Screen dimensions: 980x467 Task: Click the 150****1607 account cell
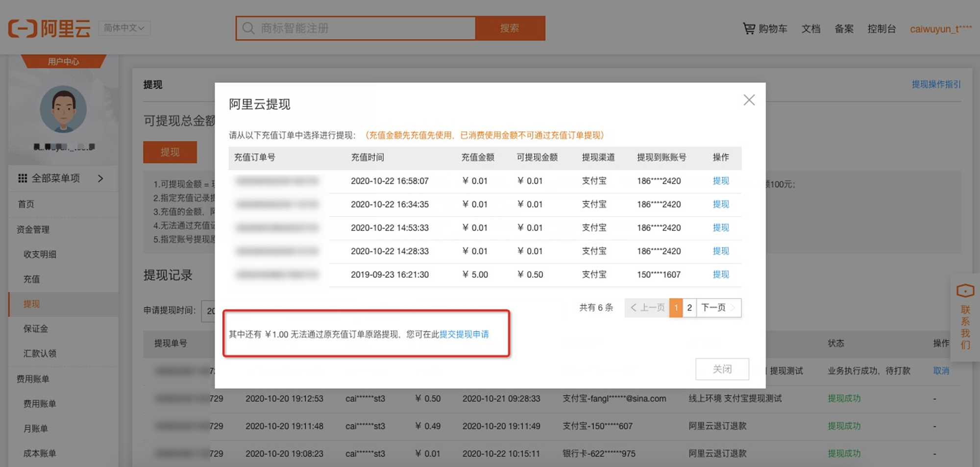pos(659,274)
